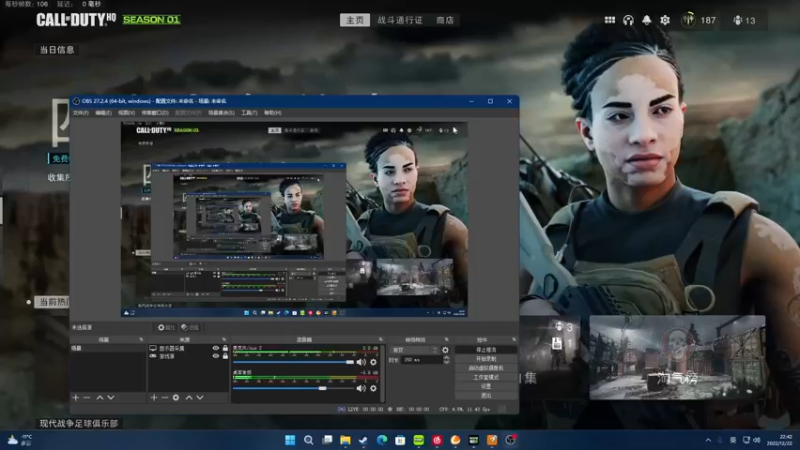
Task: Add a new scene with the plus icon
Action: tap(76, 397)
